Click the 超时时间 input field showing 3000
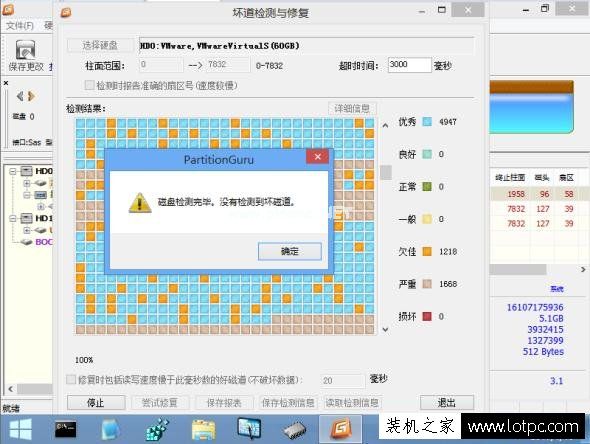Image resolution: width=590 pixels, height=444 pixels. pyautogui.click(x=409, y=65)
